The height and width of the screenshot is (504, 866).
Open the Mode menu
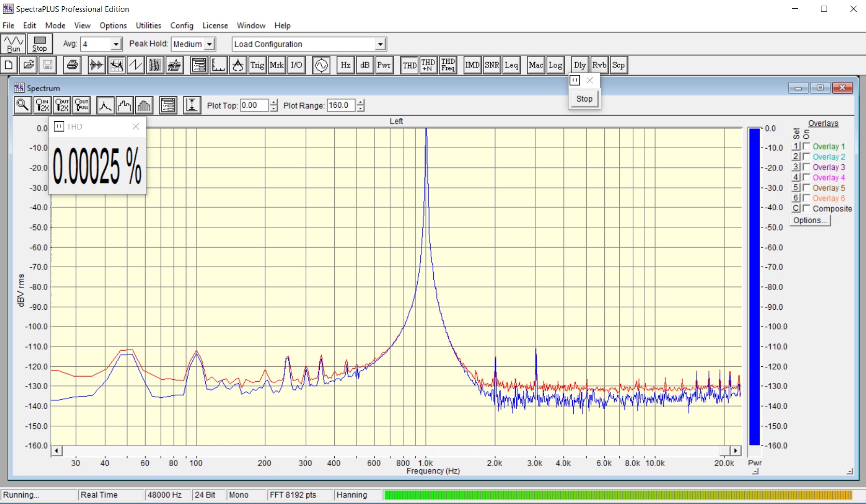(55, 25)
